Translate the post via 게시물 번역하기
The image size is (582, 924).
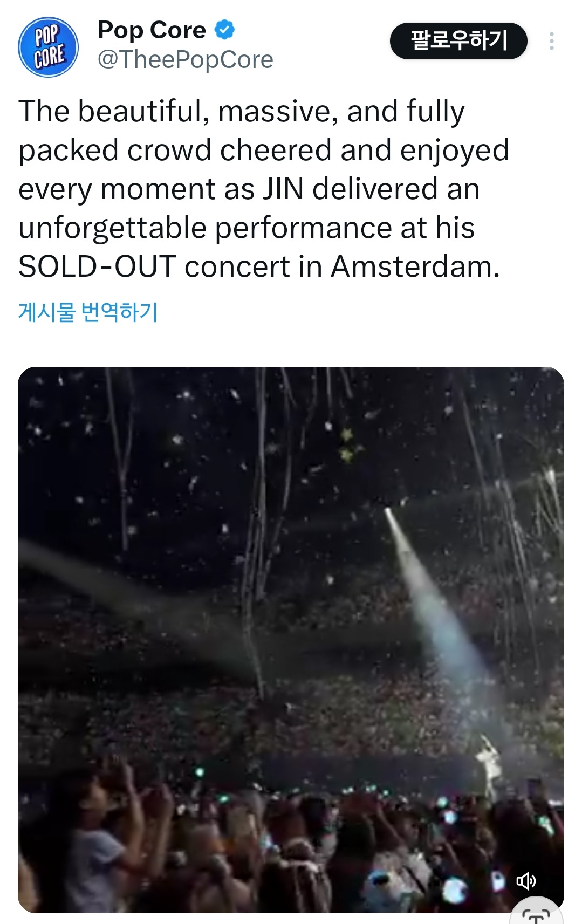coord(88,312)
